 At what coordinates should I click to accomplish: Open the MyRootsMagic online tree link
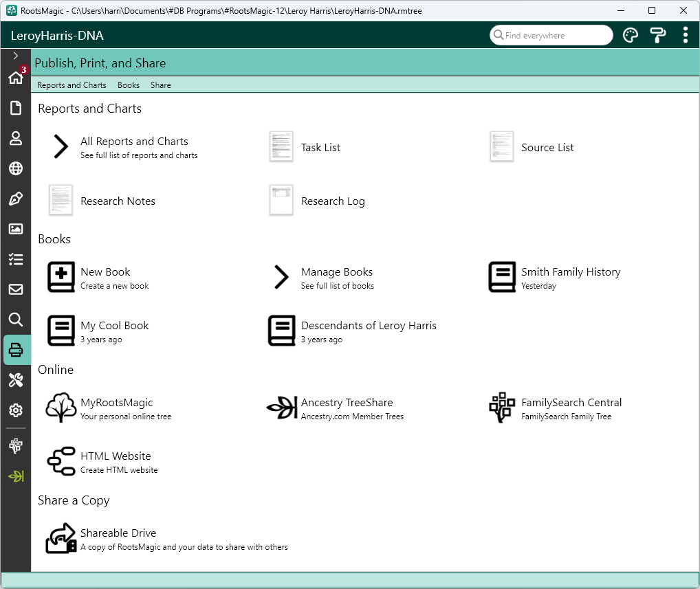tap(116, 403)
